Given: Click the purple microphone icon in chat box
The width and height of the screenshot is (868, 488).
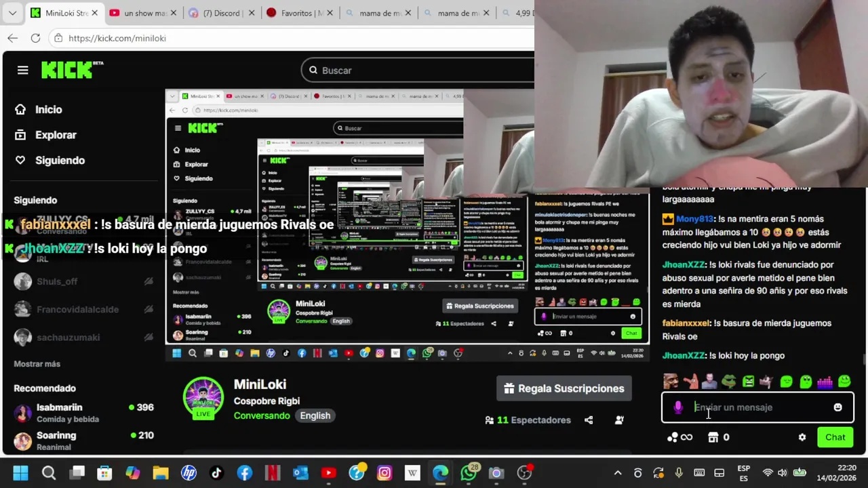Looking at the screenshot, I should click(x=677, y=407).
